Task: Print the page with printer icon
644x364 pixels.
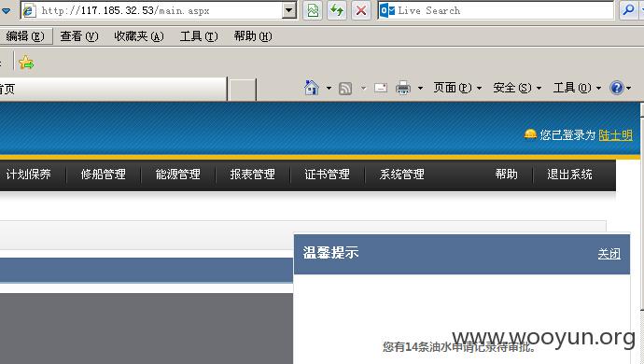Action: pos(403,88)
